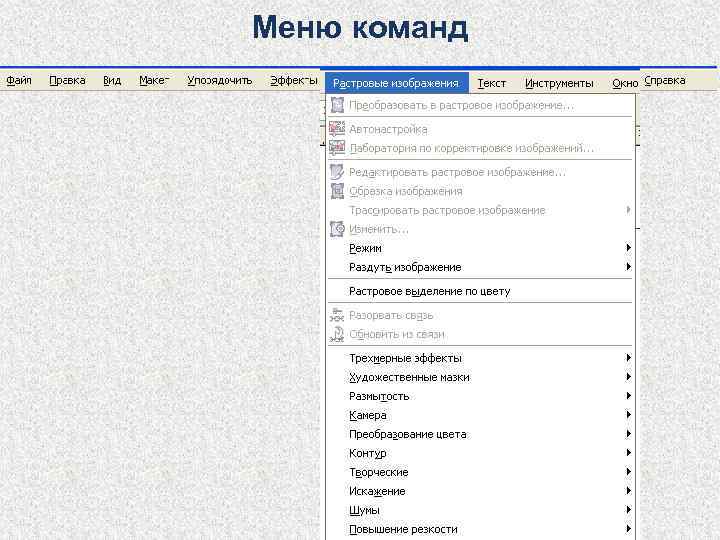Select Растровое выделение по цвету

tap(480, 291)
